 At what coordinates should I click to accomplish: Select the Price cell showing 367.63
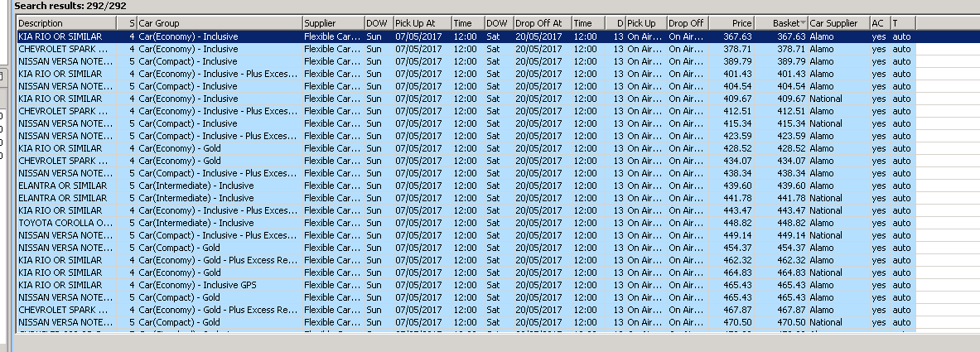tap(731, 37)
